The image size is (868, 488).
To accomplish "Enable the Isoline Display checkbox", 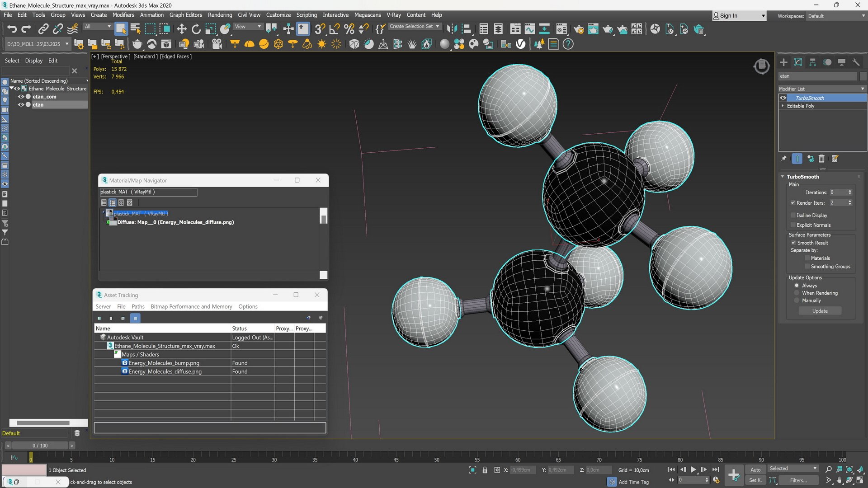I will click(x=793, y=216).
